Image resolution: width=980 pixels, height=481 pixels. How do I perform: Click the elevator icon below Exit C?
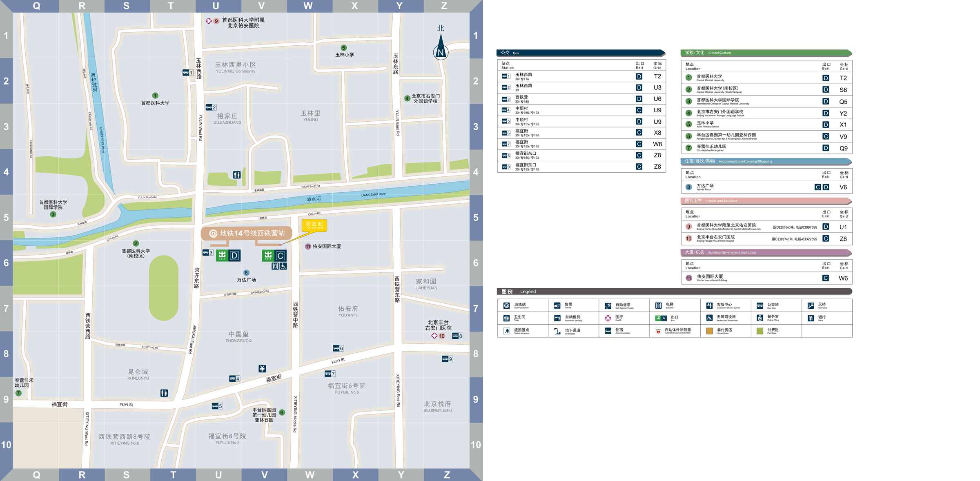point(275,266)
